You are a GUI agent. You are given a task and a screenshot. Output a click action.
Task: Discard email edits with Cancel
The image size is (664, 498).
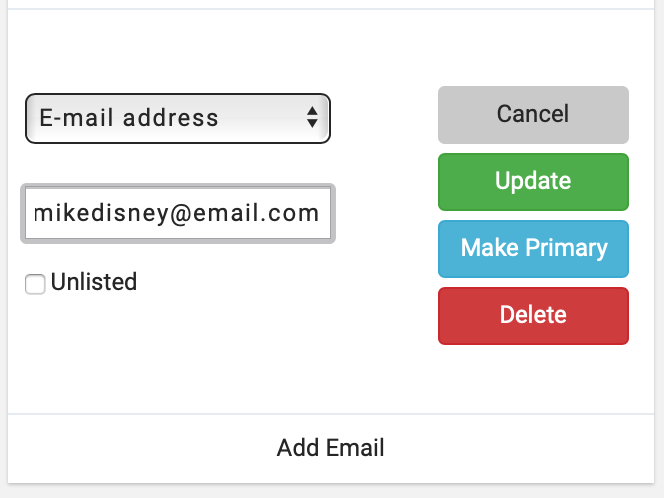533,114
